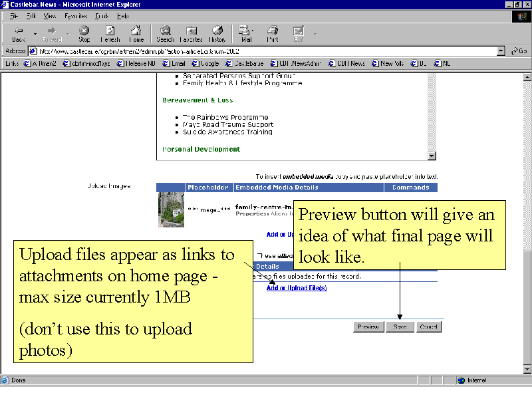Open the Search toolbar button
Screen dimensions: 532x399
(165, 34)
